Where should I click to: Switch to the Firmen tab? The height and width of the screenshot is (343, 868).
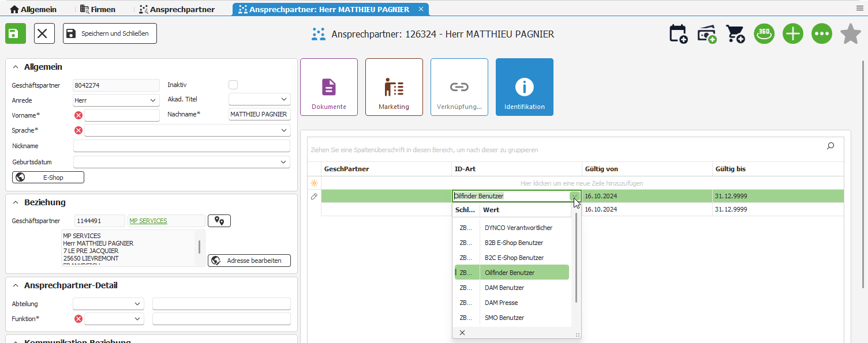pos(98,9)
